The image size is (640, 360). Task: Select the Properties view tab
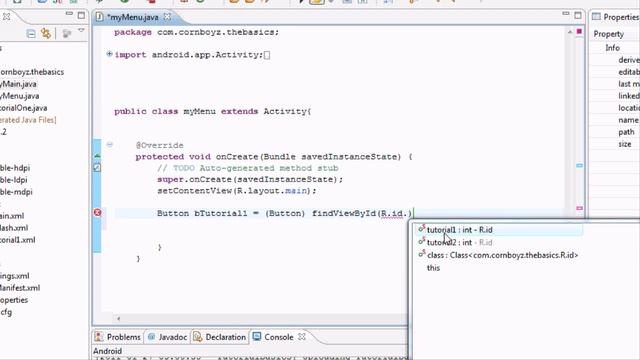[x=616, y=17]
